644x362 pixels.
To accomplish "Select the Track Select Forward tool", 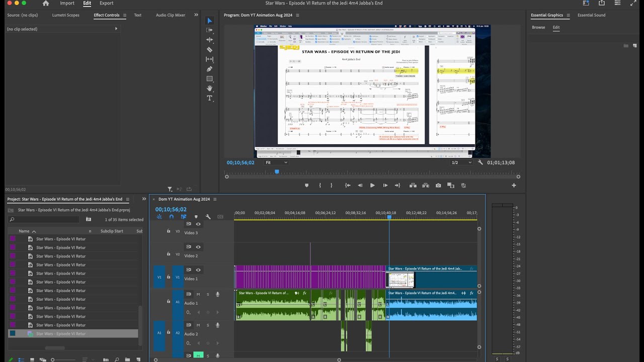I will point(210,30).
